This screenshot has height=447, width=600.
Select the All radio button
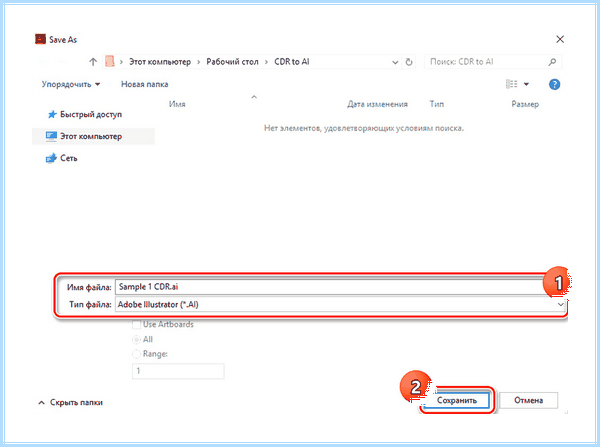tap(136, 339)
